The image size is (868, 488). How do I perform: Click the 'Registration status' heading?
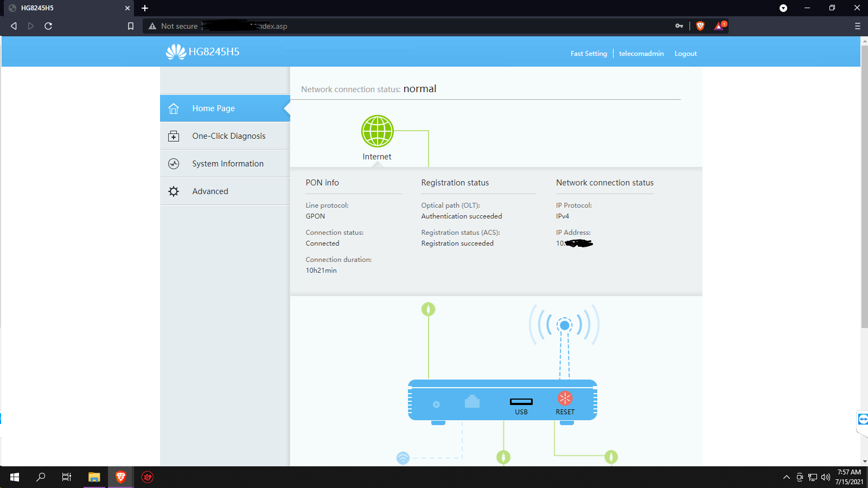point(455,183)
